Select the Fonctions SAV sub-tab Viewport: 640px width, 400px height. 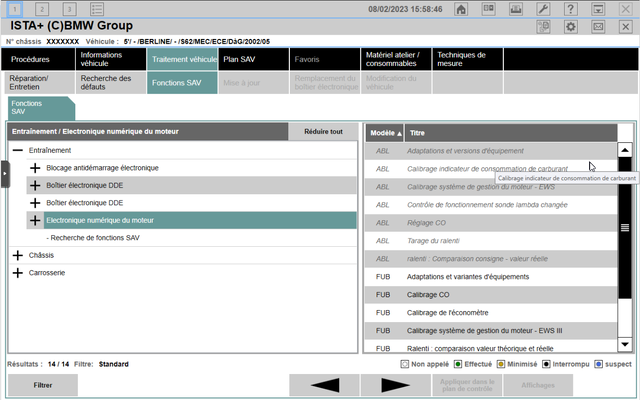click(182, 83)
